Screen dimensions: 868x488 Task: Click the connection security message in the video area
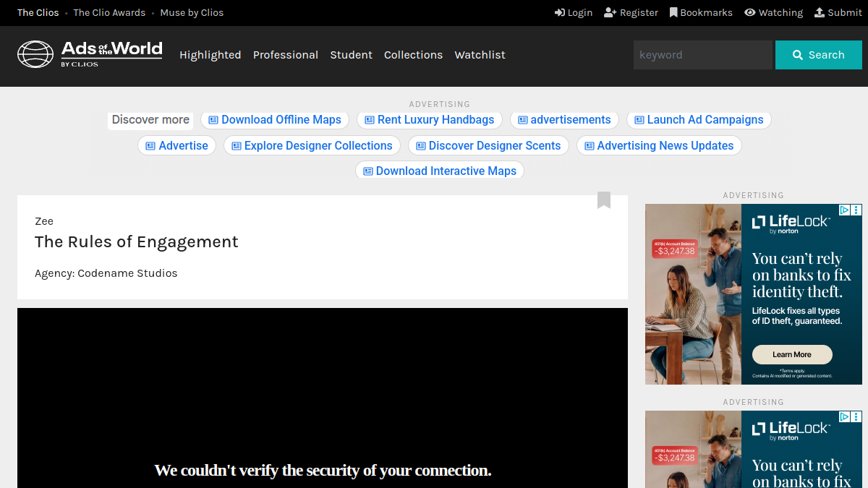[323, 471]
